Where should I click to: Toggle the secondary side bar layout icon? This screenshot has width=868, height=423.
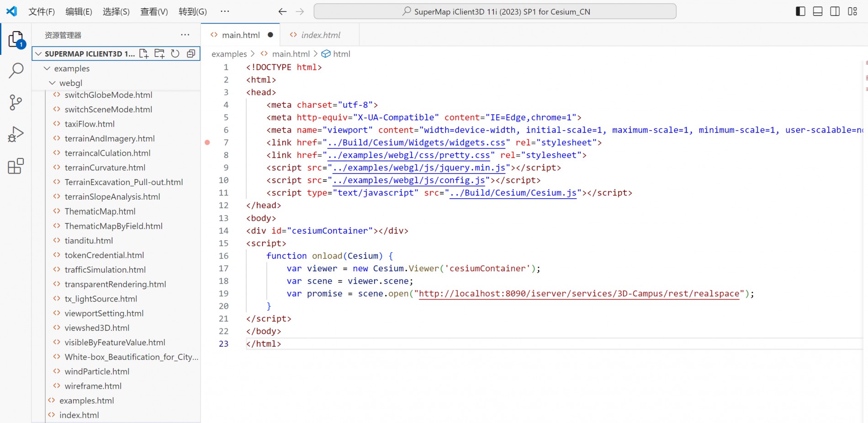coord(835,11)
